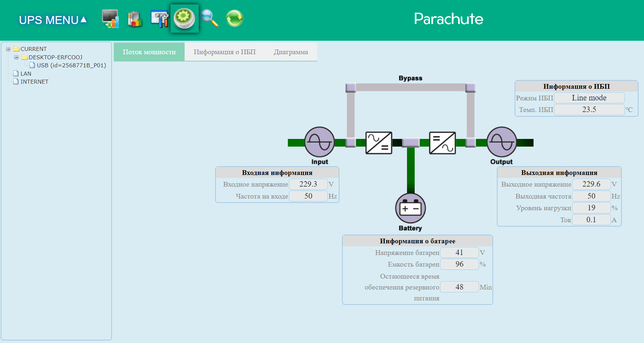Click the Parachute title
The image size is (644, 343).
tap(448, 19)
